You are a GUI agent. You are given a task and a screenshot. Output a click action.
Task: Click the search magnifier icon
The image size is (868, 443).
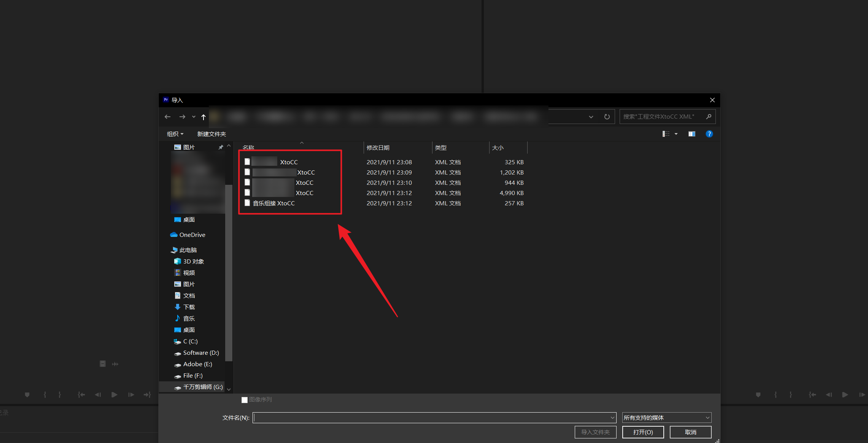coord(709,117)
